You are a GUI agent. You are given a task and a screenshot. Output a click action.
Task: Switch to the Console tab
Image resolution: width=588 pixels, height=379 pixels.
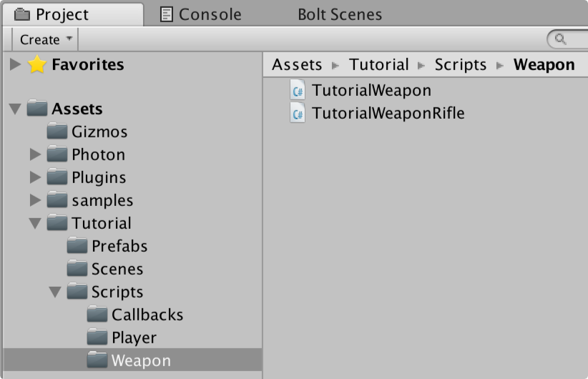point(201,14)
